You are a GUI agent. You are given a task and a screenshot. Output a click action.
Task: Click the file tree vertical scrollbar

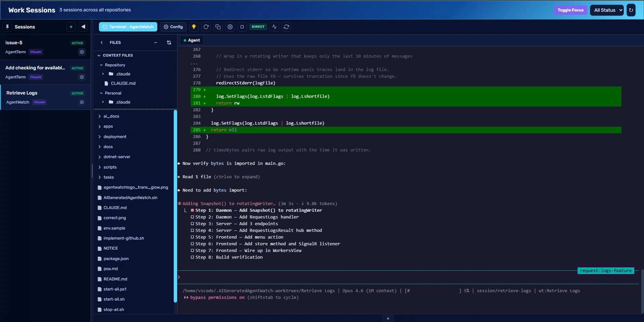tap(175, 206)
